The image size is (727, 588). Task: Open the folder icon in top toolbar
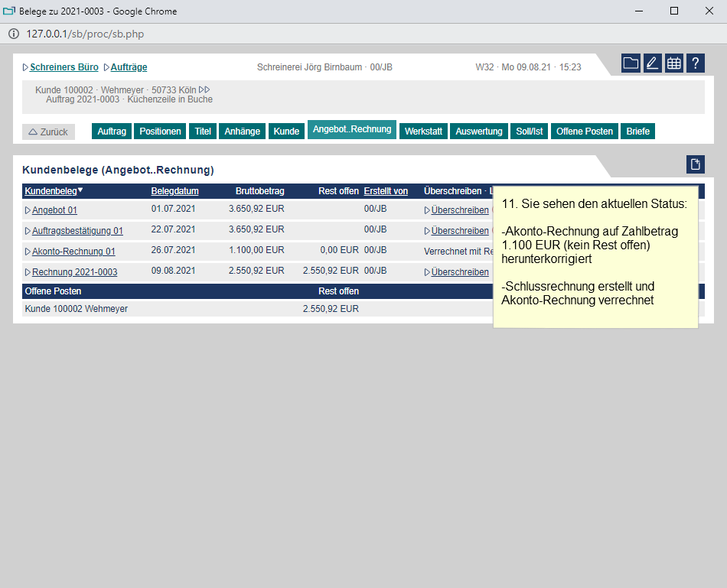(631, 63)
